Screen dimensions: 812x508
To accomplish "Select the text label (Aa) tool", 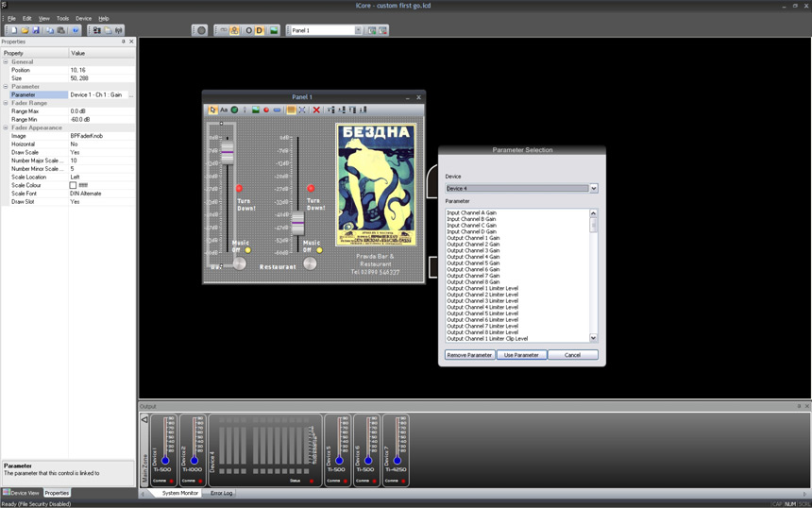I will click(x=224, y=110).
